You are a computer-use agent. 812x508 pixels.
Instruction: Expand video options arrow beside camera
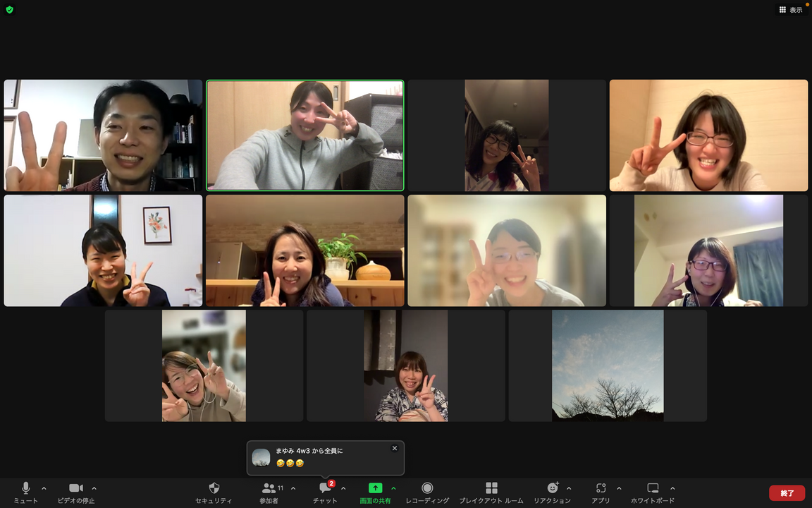[94, 488]
